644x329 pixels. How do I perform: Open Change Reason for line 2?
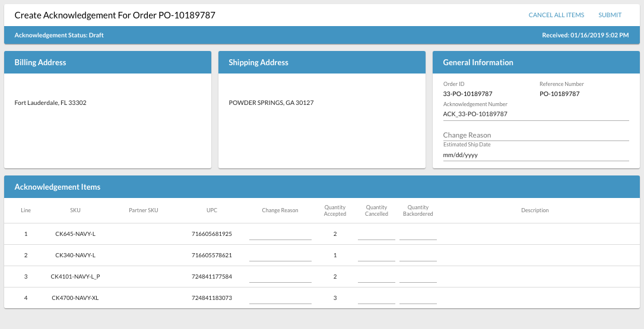coord(280,255)
